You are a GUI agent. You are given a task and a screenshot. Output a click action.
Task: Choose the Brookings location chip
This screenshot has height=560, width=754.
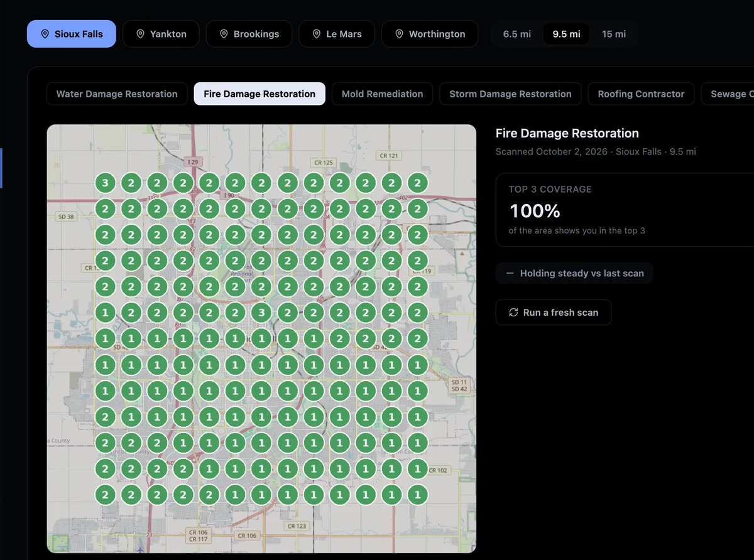click(249, 34)
